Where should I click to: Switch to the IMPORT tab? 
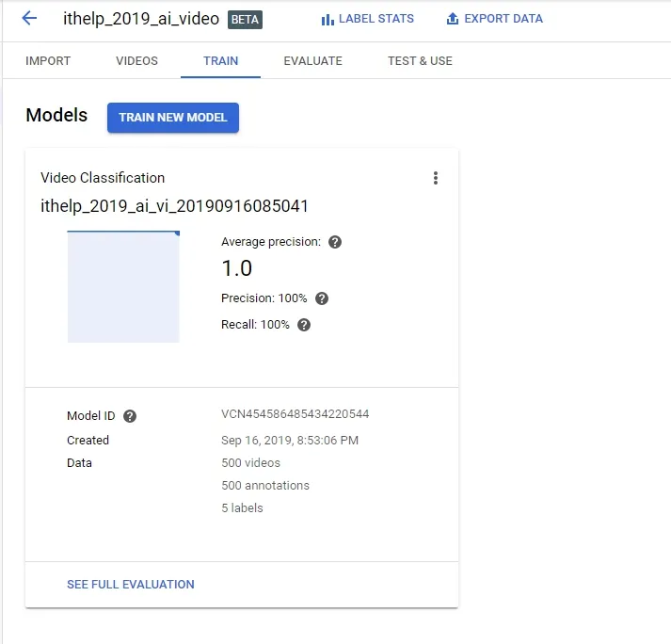click(x=48, y=61)
